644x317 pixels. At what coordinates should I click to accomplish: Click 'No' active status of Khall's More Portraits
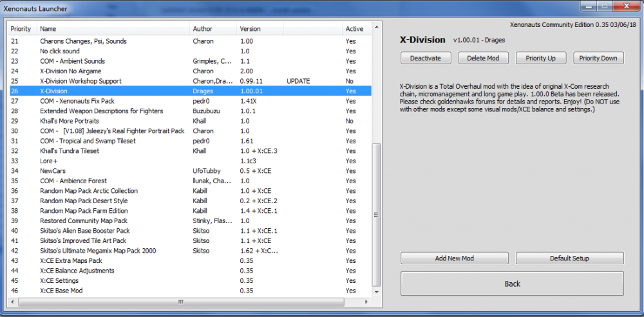350,121
